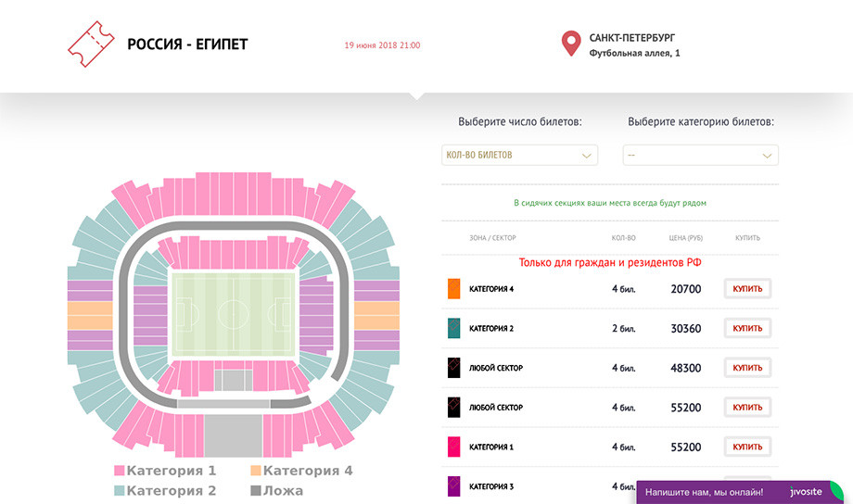This screenshot has width=853, height=504.
Task: Click the Категория 1 pink legend swatch
Action: 119,471
